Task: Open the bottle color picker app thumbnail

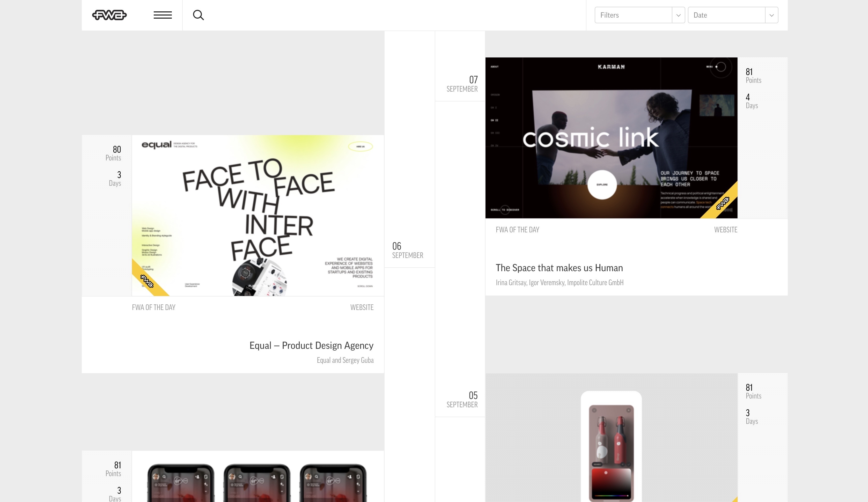Action: 611,438
